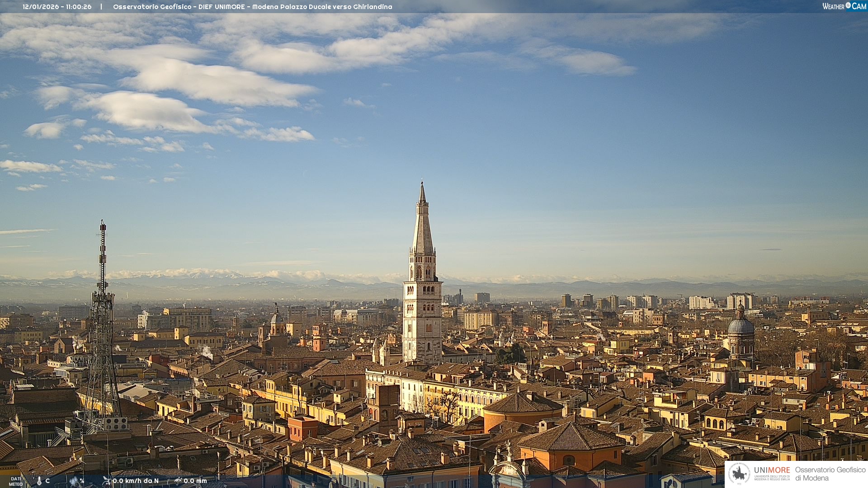
Task: Click the thermometer temperature icon
Action: [x=39, y=481]
